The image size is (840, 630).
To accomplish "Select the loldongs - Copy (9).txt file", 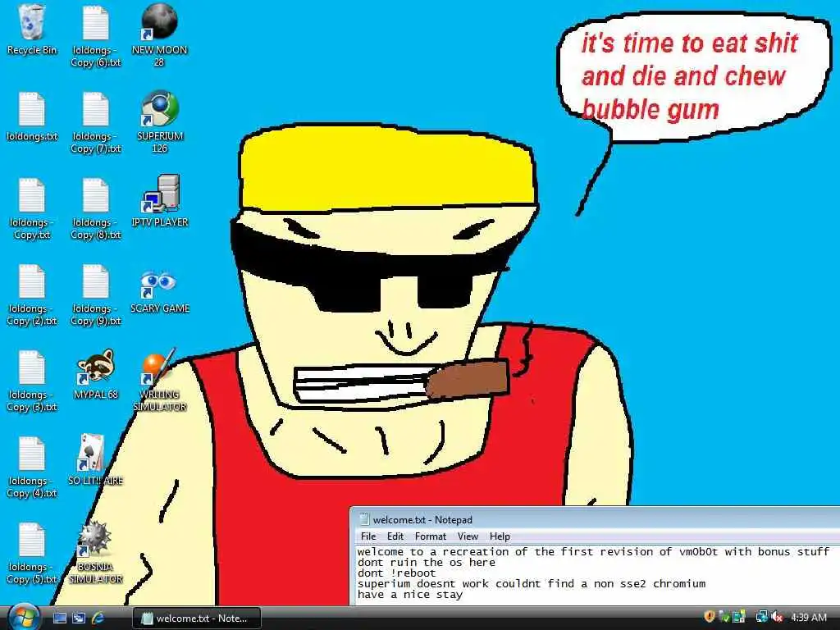I will click(95, 295).
